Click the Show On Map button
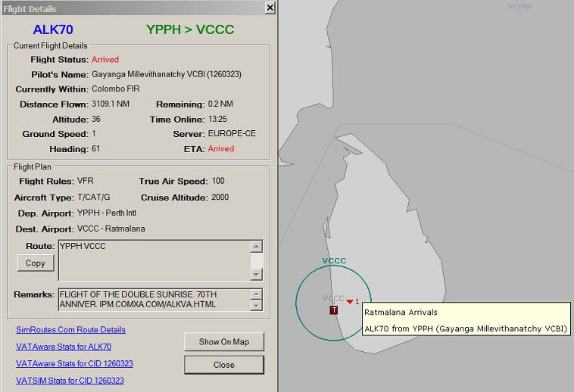 point(224,342)
